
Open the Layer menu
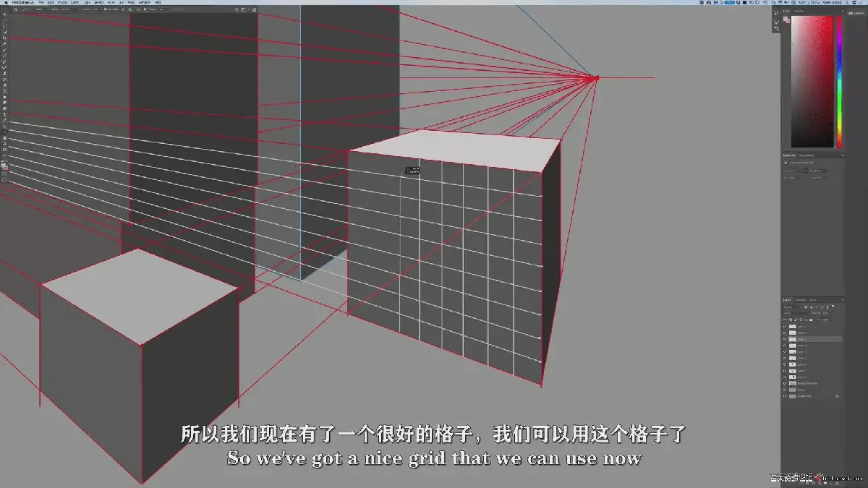75,3
